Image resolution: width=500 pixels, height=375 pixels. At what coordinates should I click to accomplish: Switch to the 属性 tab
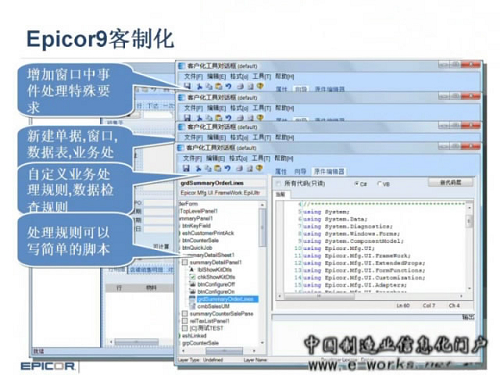(x=281, y=171)
